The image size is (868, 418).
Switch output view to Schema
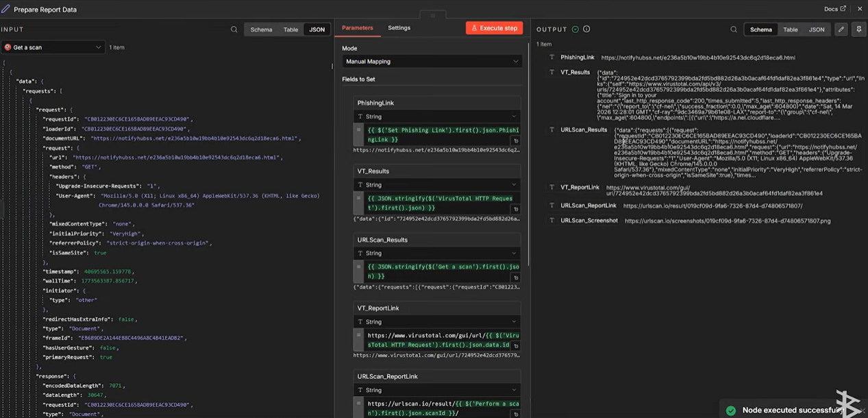pos(760,29)
